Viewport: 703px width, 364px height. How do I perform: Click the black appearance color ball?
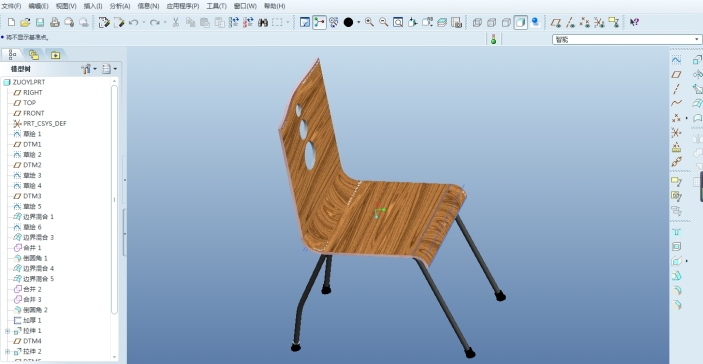(x=348, y=22)
